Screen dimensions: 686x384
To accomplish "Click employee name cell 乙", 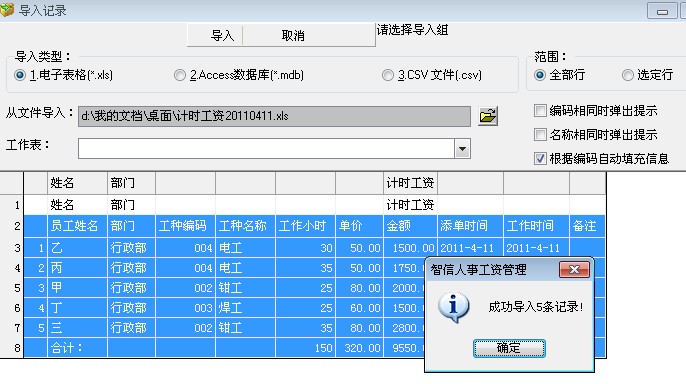I will click(77, 248).
